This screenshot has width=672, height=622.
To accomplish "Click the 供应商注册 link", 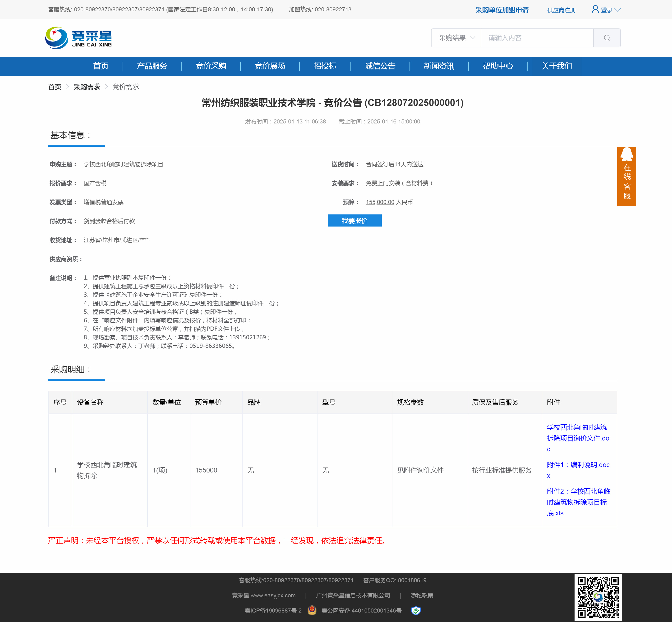I will point(561,10).
